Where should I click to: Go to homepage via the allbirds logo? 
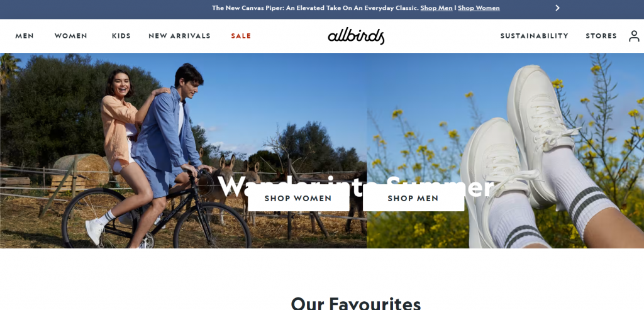click(x=356, y=36)
